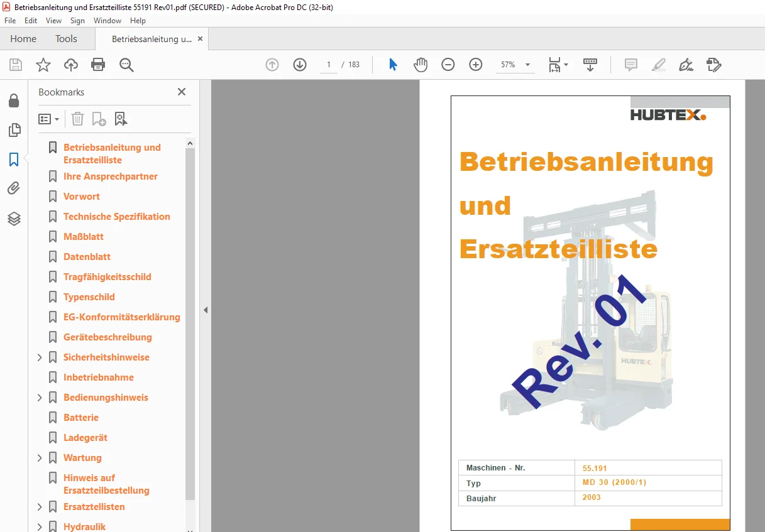Click the Send for signature icon
765x532 pixels.
point(713,65)
